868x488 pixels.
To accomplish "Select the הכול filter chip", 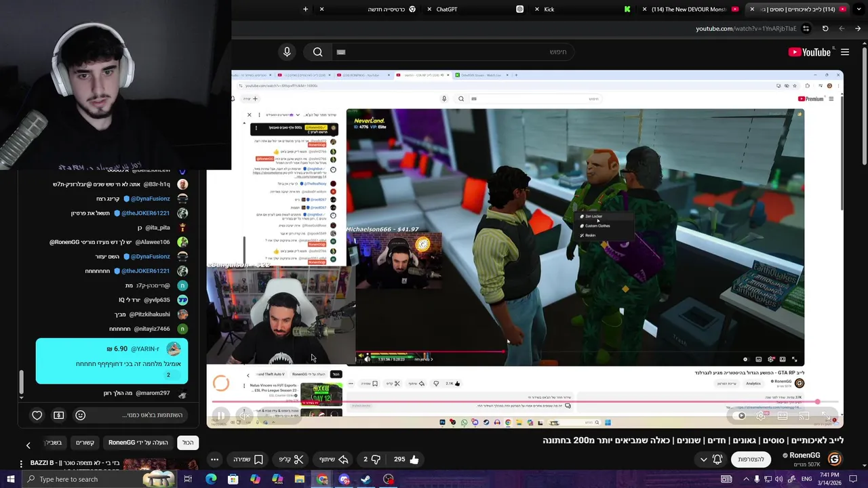I will point(188,443).
